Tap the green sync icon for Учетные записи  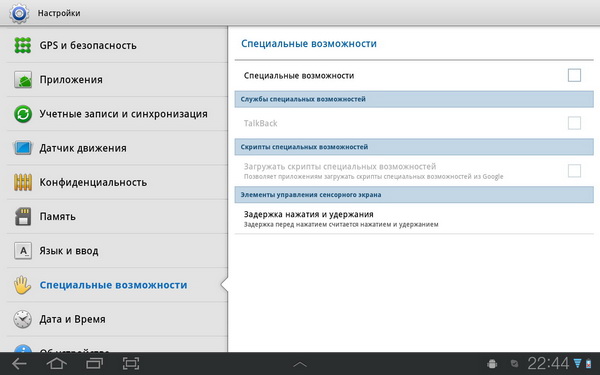23,114
